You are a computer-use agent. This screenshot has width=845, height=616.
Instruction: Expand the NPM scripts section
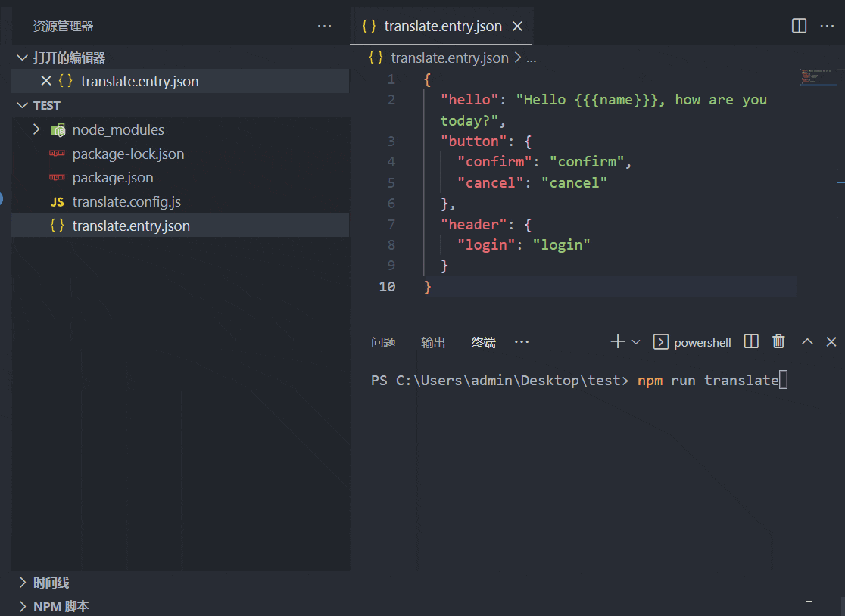point(22,606)
